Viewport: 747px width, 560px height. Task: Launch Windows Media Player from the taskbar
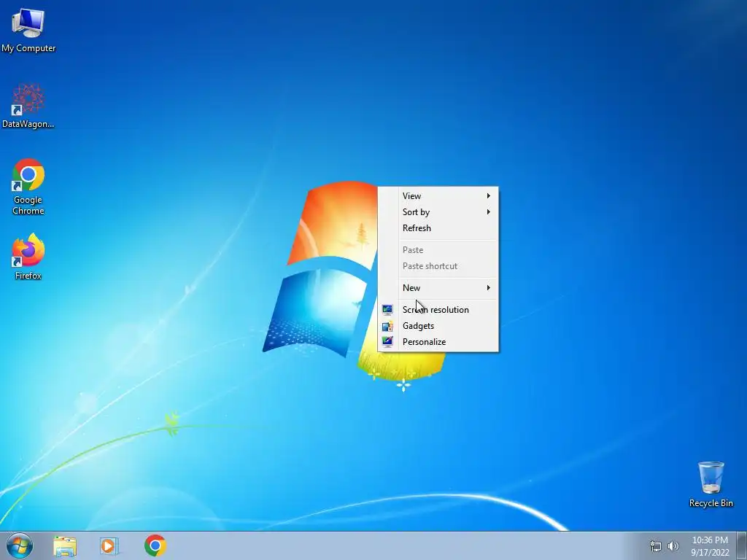coord(109,545)
